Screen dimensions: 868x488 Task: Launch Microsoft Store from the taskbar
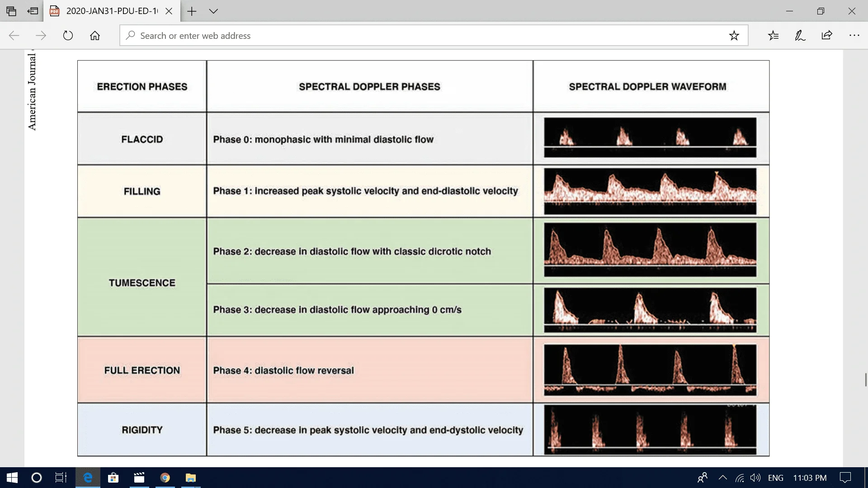tap(113, 478)
